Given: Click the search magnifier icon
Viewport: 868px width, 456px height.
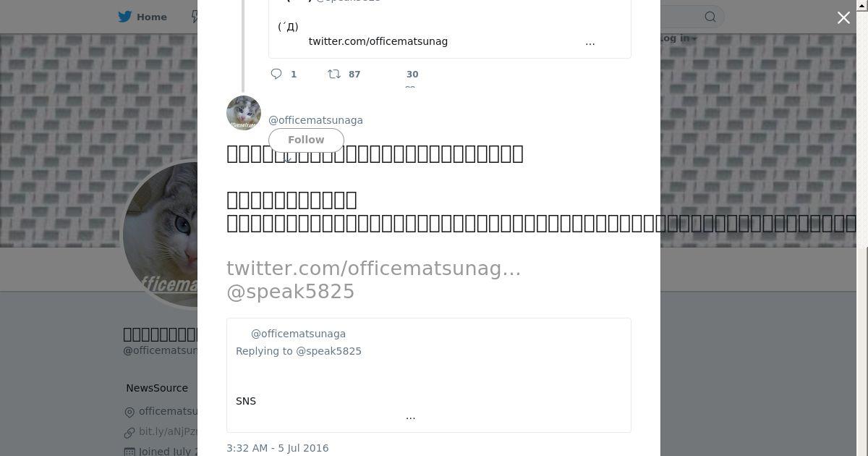Looking at the screenshot, I should tap(710, 17).
